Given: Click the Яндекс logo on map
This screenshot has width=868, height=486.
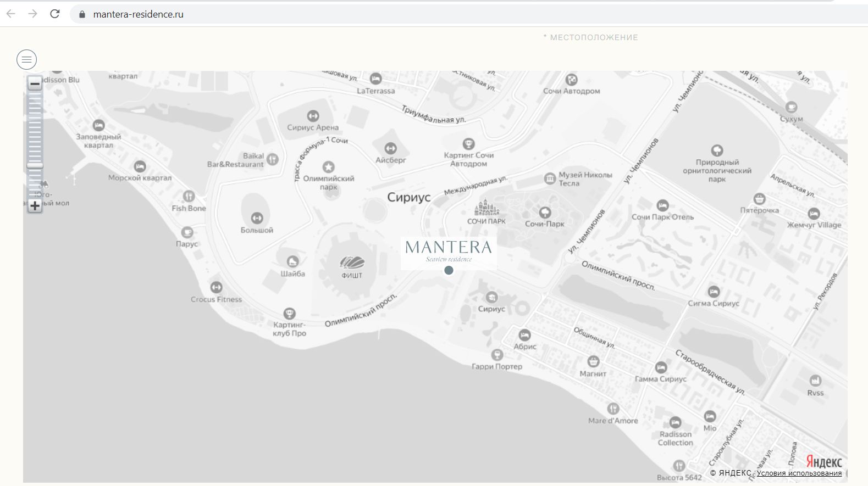Looking at the screenshot, I should pos(823,461).
